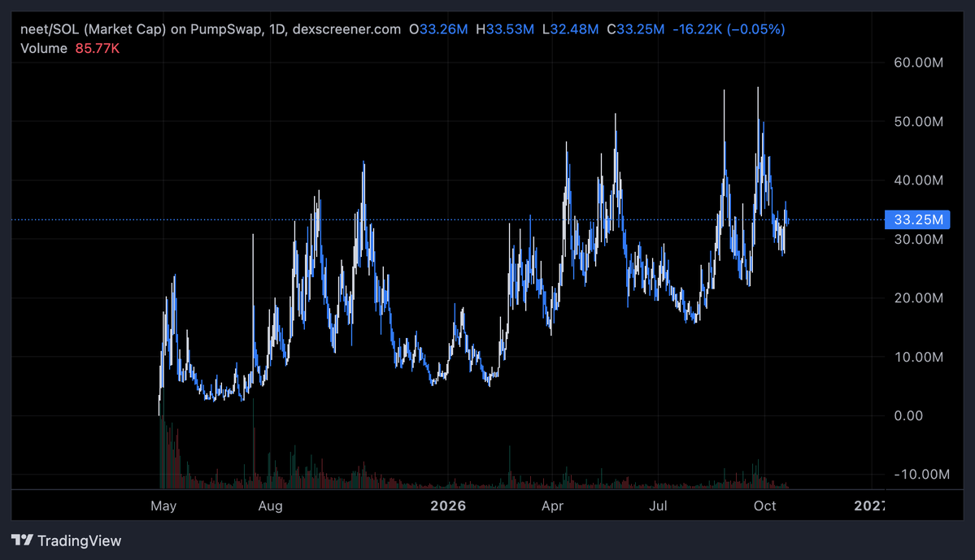Click the volume value 85.77K
Viewport: 975px width, 560px height.
point(97,49)
